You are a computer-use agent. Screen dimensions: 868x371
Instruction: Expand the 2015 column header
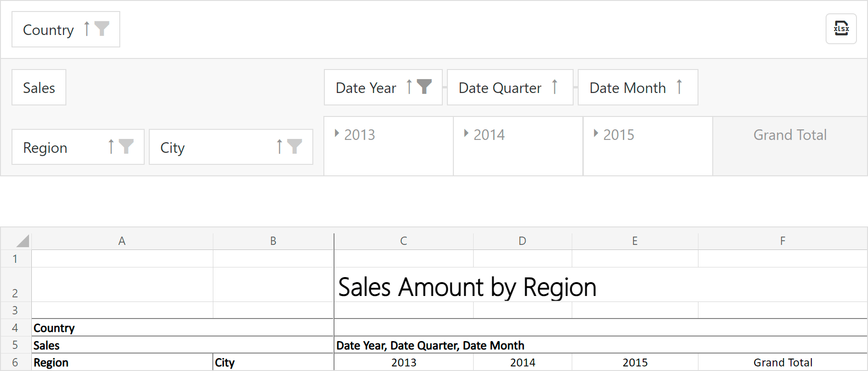(x=596, y=133)
